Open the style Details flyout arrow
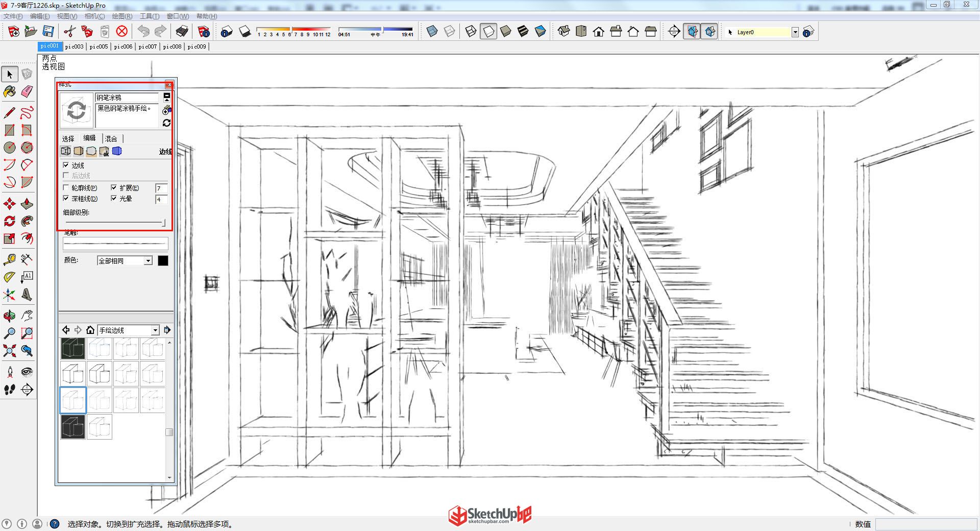Screen dimensions: 980x531 pos(167,330)
